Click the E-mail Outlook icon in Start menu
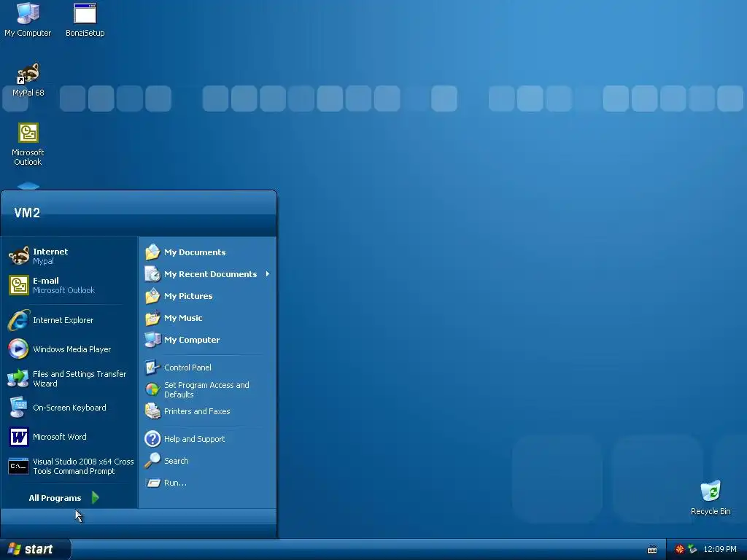The width and height of the screenshot is (747, 560). (18, 285)
